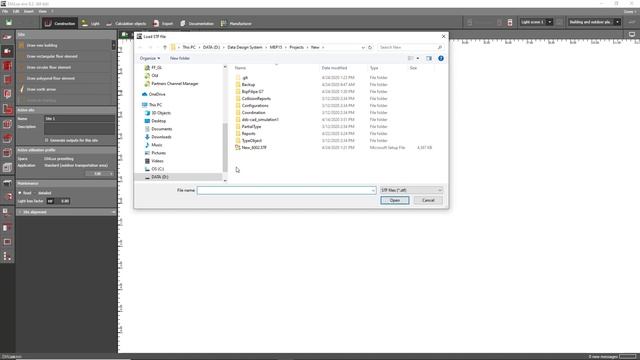The image size is (640, 360).
Task: Switch to the Light mode tab
Action: (x=90, y=23)
